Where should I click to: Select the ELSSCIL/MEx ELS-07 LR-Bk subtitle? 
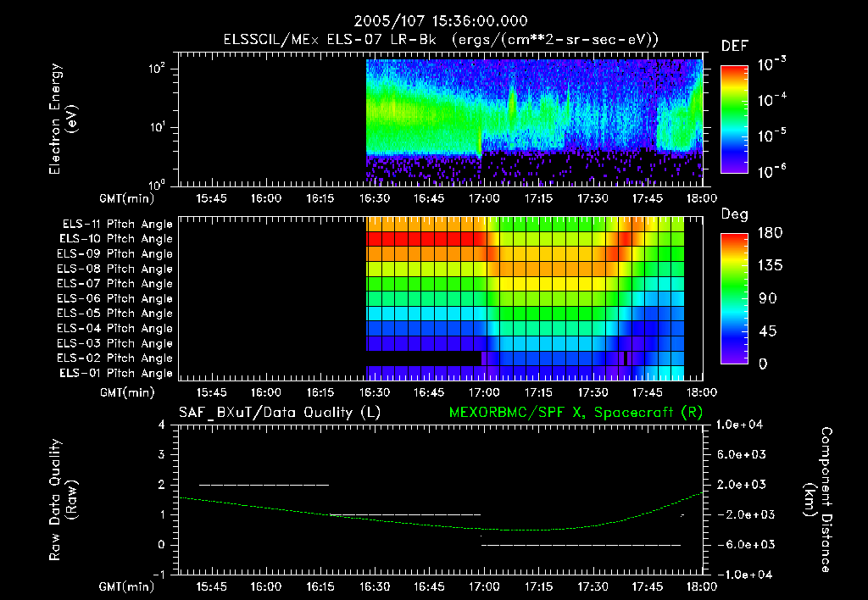[x=330, y=40]
